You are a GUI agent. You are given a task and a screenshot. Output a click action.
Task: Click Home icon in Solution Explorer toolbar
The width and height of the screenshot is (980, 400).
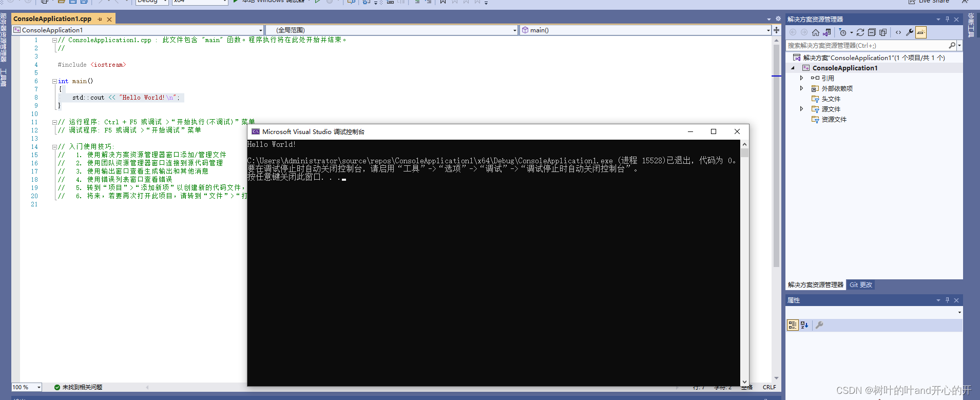pyautogui.click(x=816, y=32)
